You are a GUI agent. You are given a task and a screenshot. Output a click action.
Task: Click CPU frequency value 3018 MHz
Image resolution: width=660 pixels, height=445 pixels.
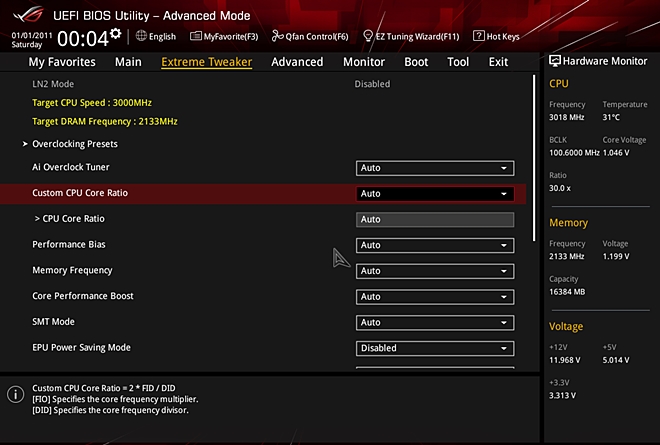(x=567, y=117)
